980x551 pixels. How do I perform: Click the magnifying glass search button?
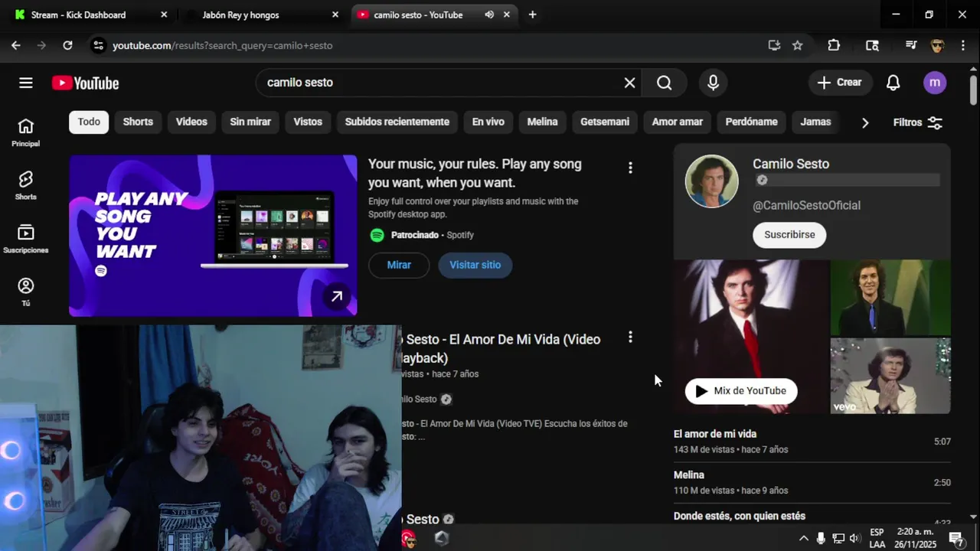click(664, 83)
